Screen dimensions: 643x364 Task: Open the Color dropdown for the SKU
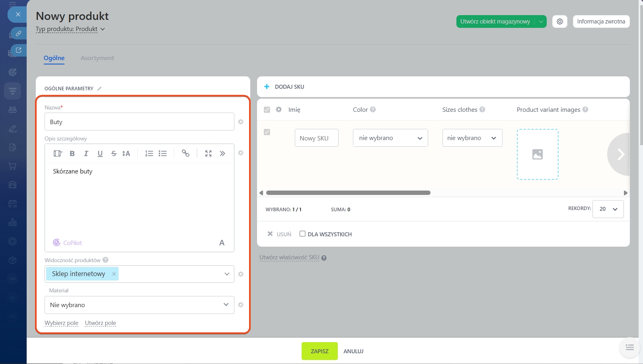click(390, 138)
